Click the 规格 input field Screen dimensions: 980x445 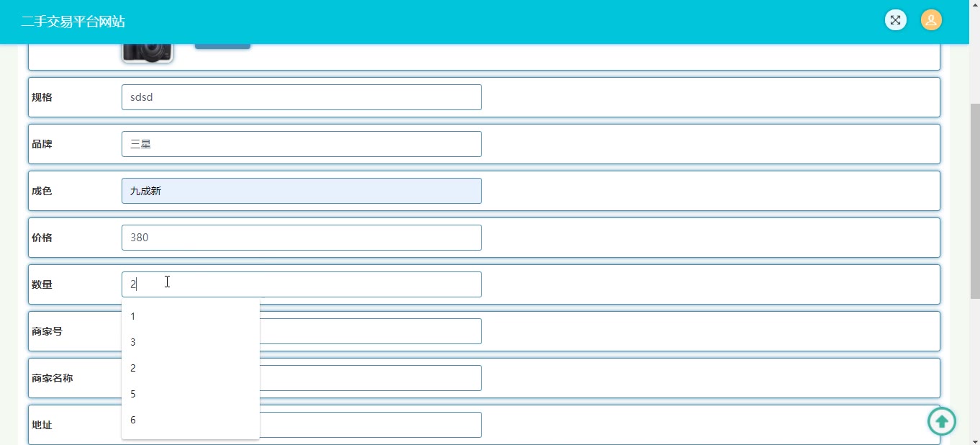coord(301,97)
